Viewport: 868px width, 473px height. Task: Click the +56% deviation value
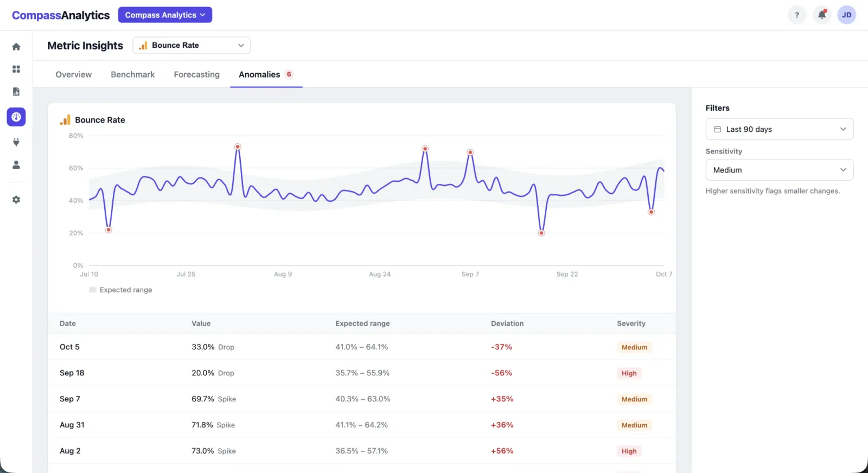502,451
